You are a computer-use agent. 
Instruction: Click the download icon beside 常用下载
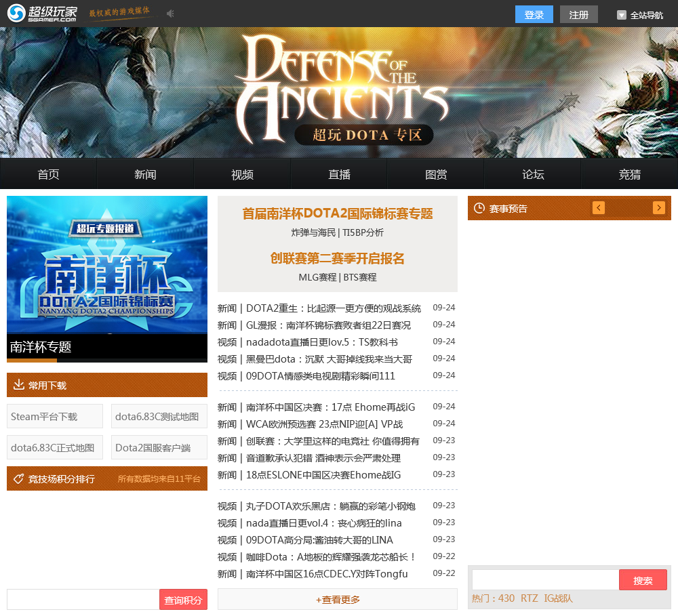point(18,385)
